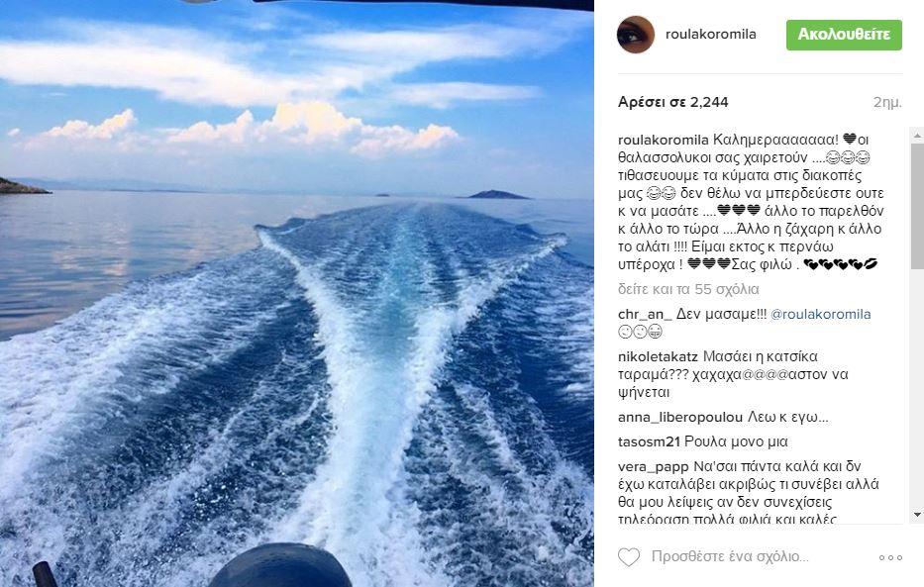Click the 2ημ. post timestamp
924x587 pixels.
pyautogui.click(x=887, y=102)
